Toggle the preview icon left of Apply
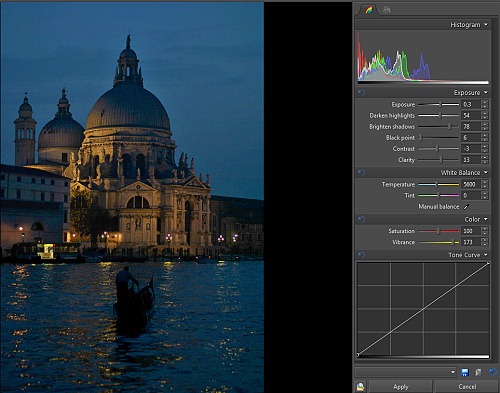The height and width of the screenshot is (393, 500). 361,387
